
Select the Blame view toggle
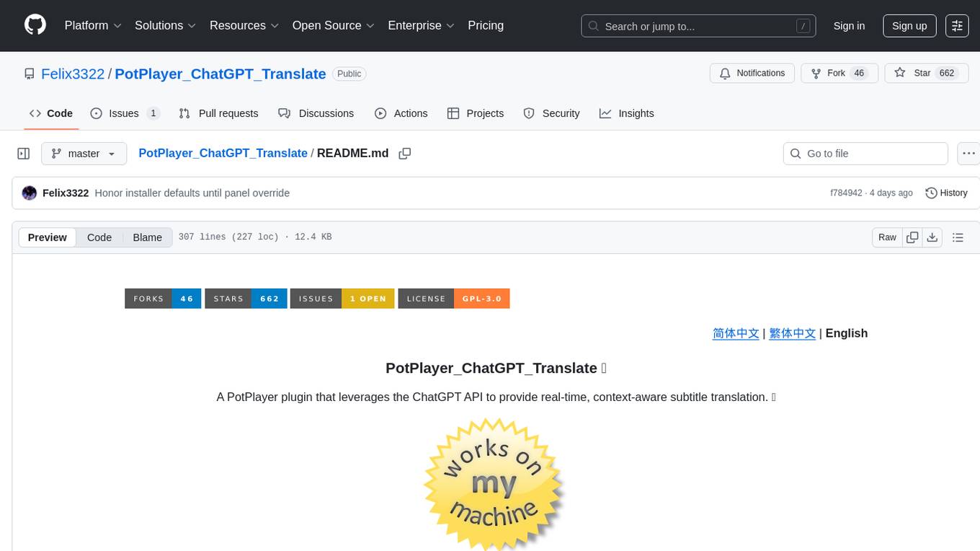point(147,237)
